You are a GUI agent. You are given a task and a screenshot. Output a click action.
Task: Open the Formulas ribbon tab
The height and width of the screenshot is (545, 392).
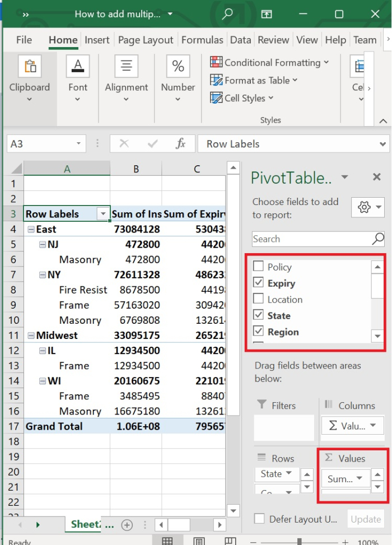click(202, 40)
